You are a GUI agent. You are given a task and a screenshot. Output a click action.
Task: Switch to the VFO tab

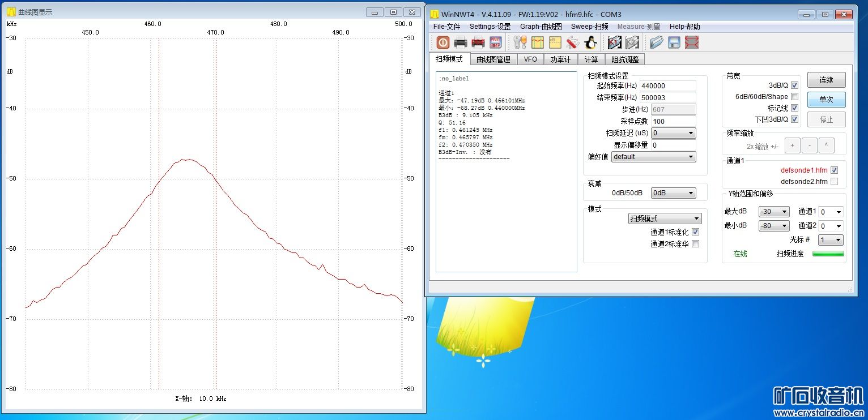530,59
